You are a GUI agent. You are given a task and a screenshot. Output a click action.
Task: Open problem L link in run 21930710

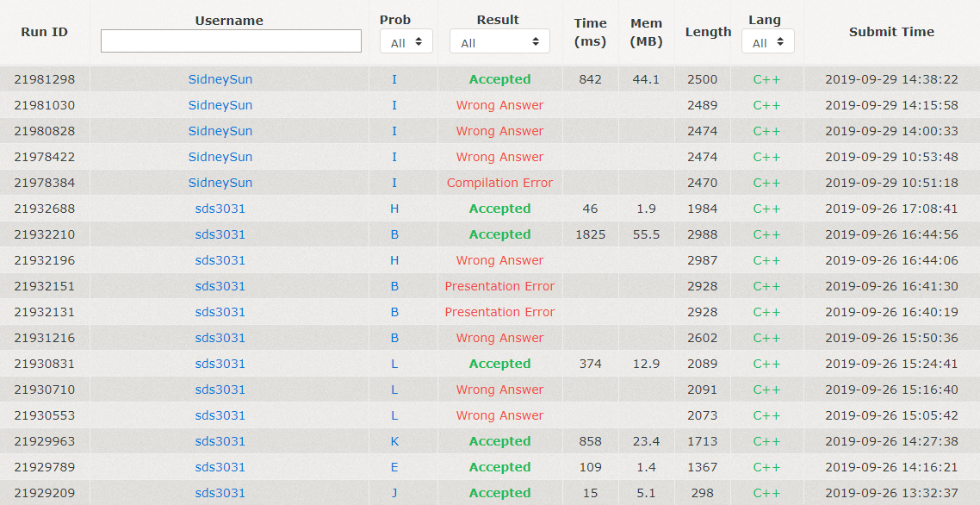coord(394,390)
